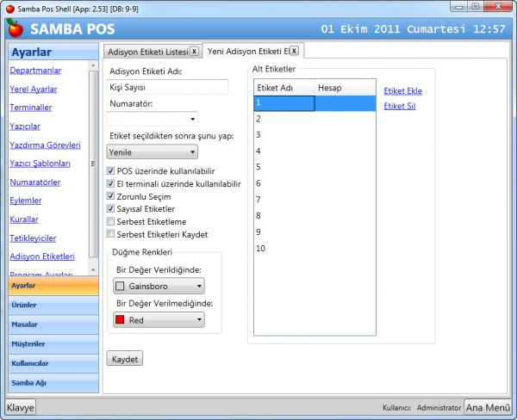Viewport: 517px width, 420px height.
Task: Open Yazıcı Şablonları link
Action: pyautogui.click(x=40, y=164)
